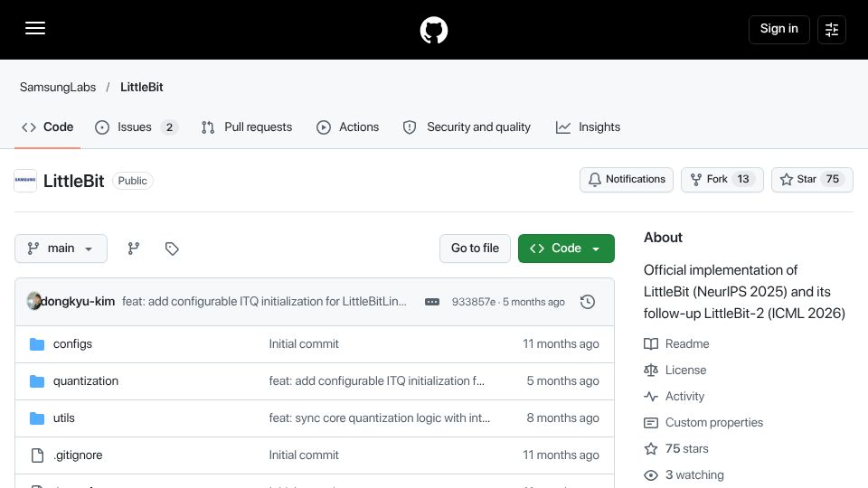The image size is (868, 488).
Task: View the fork count of 13
Action: tap(743, 179)
